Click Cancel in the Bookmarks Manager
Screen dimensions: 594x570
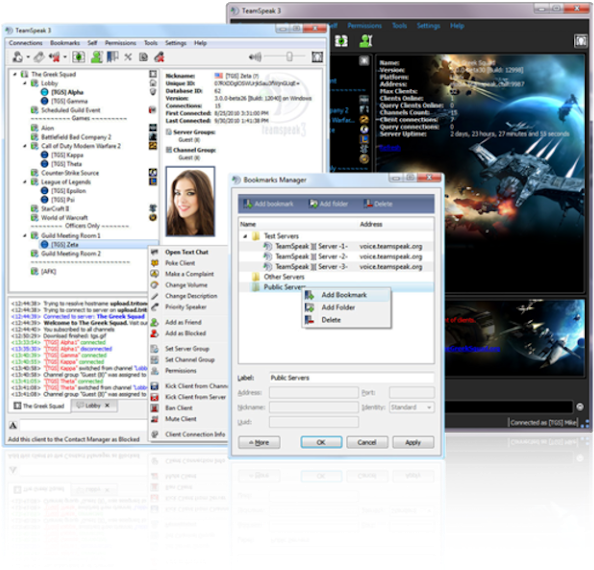pyautogui.click(x=367, y=442)
